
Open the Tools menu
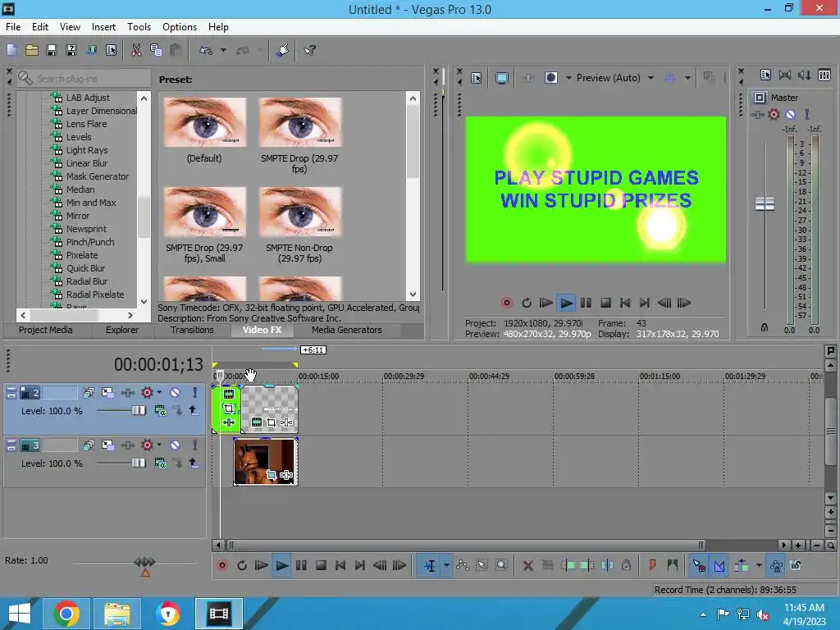click(x=139, y=27)
